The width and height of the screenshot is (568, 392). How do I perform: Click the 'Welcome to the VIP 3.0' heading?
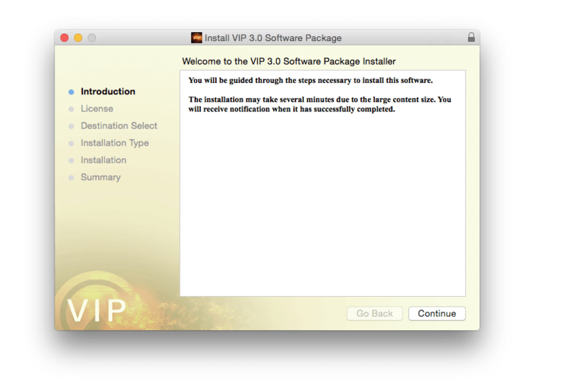(289, 61)
